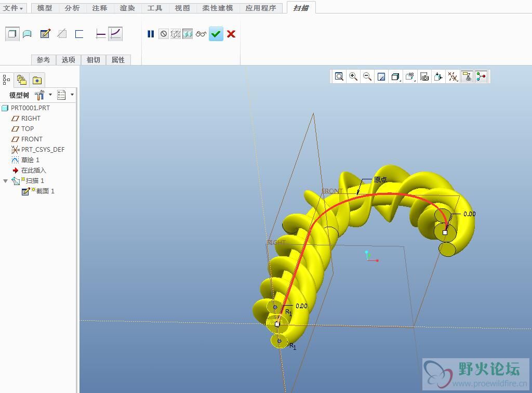This screenshot has height=393, width=532.
Task: Open the AB annotation display dropdown icon
Action: click(410, 77)
